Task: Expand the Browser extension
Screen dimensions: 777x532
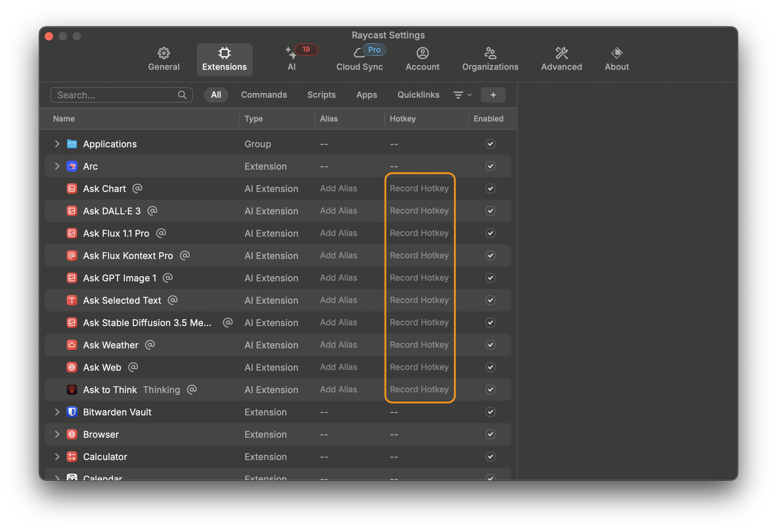Action: tap(57, 434)
